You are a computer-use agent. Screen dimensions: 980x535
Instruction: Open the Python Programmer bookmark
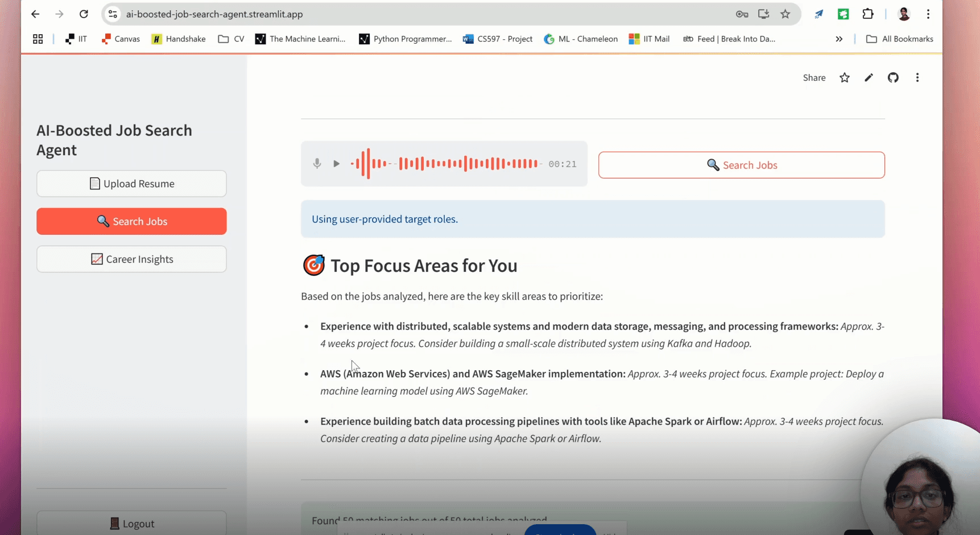click(406, 39)
